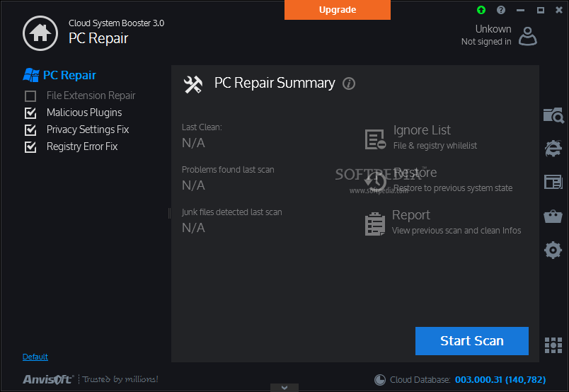The height and width of the screenshot is (392, 569).
Task: Select the PC Repair section heading
Action: click(x=69, y=75)
